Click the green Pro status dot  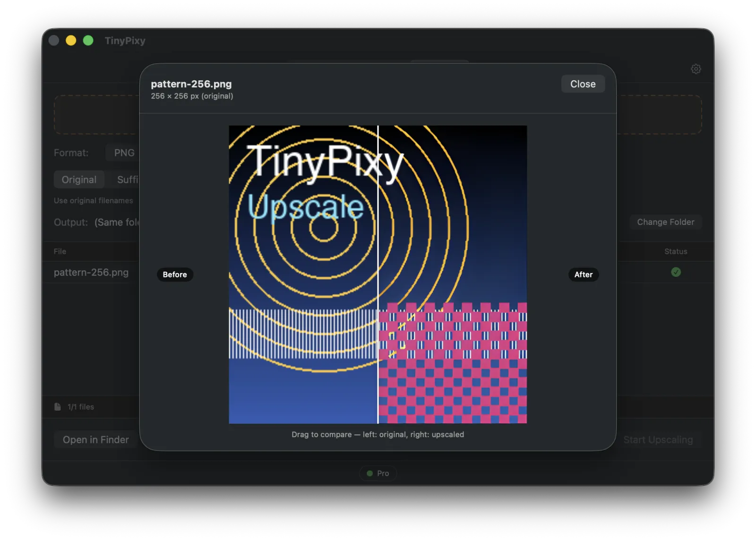click(x=370, y=473)
